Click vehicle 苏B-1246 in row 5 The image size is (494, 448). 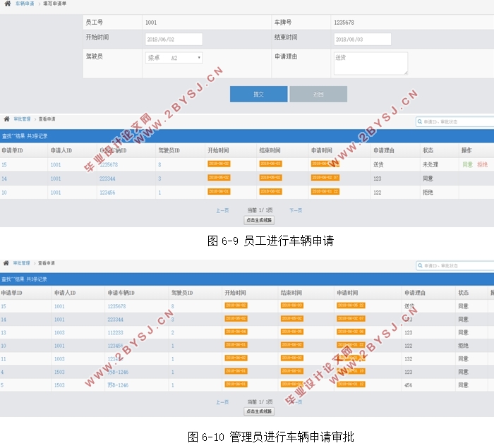[118, 385]
